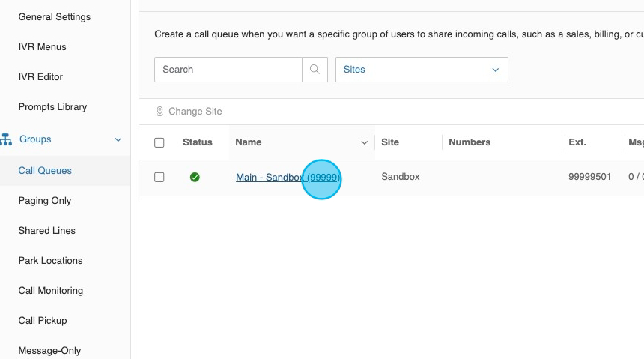644x359 pixels.
Task: Check the Main - Sandbox row checkbox
Action: [159, 178]
